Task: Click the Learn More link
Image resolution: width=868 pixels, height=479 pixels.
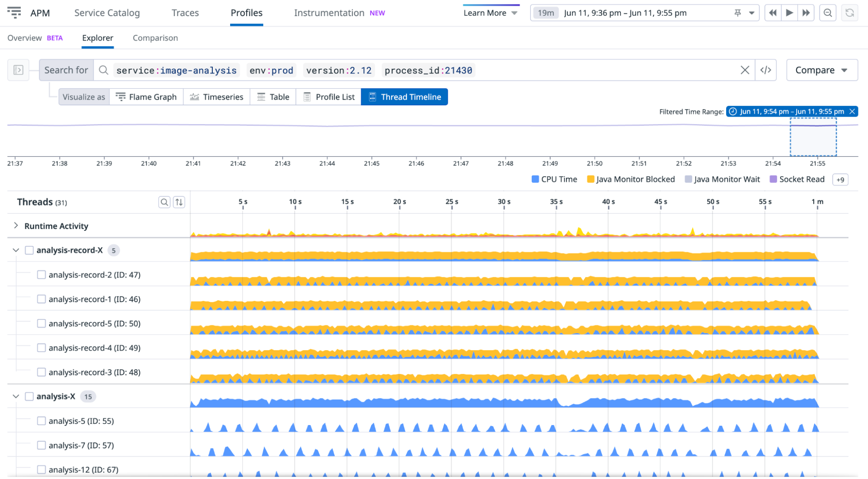Action: [485, 13]
